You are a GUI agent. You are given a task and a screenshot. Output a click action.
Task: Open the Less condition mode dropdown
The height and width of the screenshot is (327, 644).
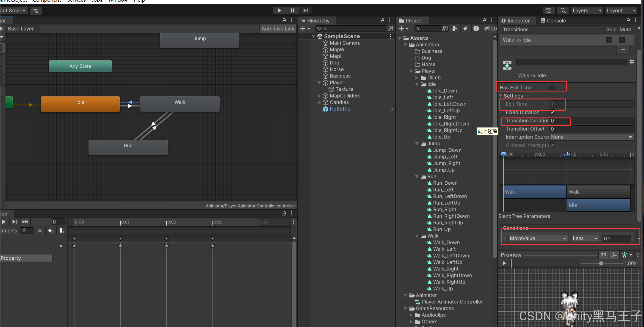pyautogui.click(x=585, y=238)
